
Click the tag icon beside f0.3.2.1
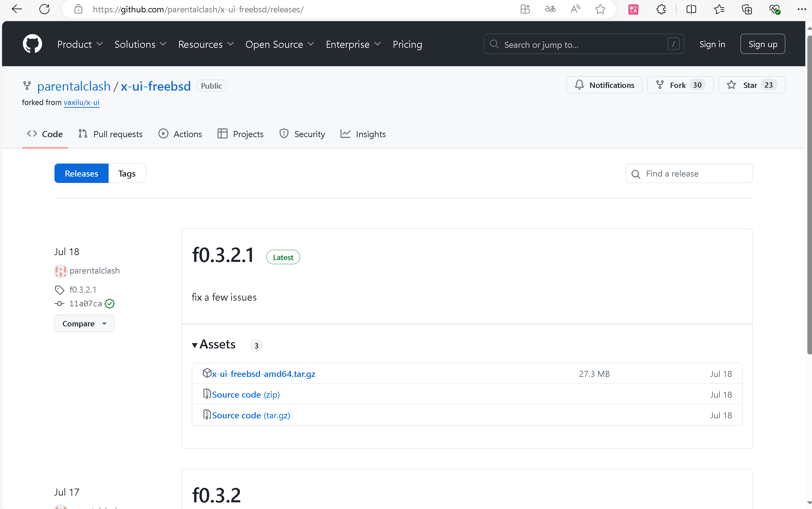(x=59, y=290)
